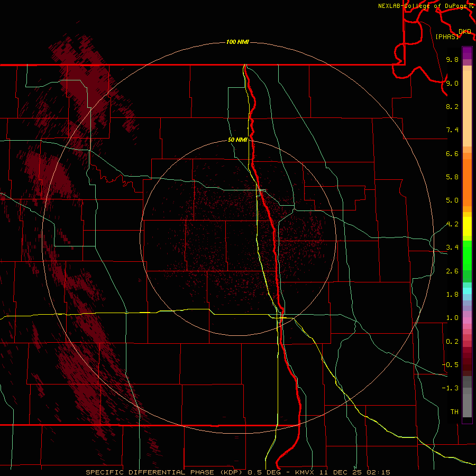
Task: Click the NEXLAB logo glyph after DuPage
Action: 471,6
